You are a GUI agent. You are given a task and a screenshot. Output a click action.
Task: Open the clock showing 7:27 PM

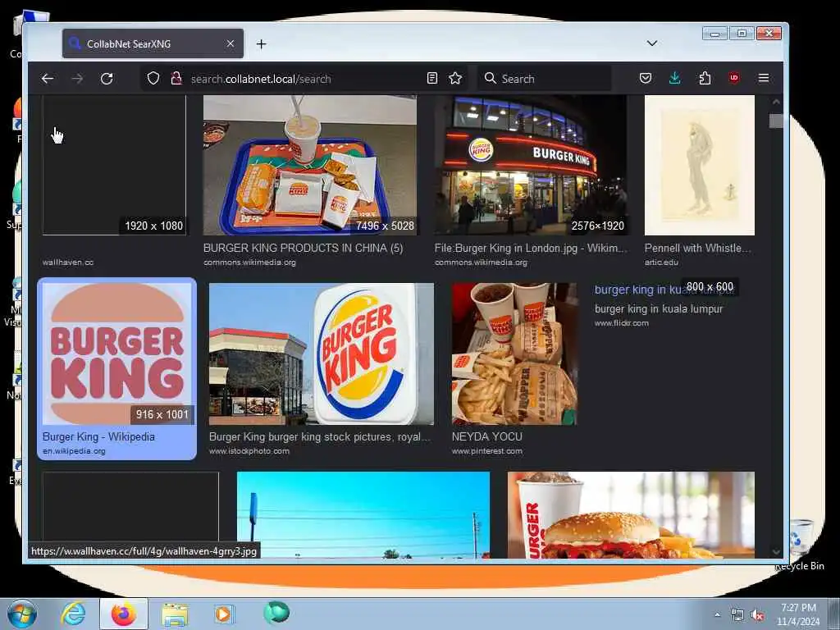tap(798, 614)
